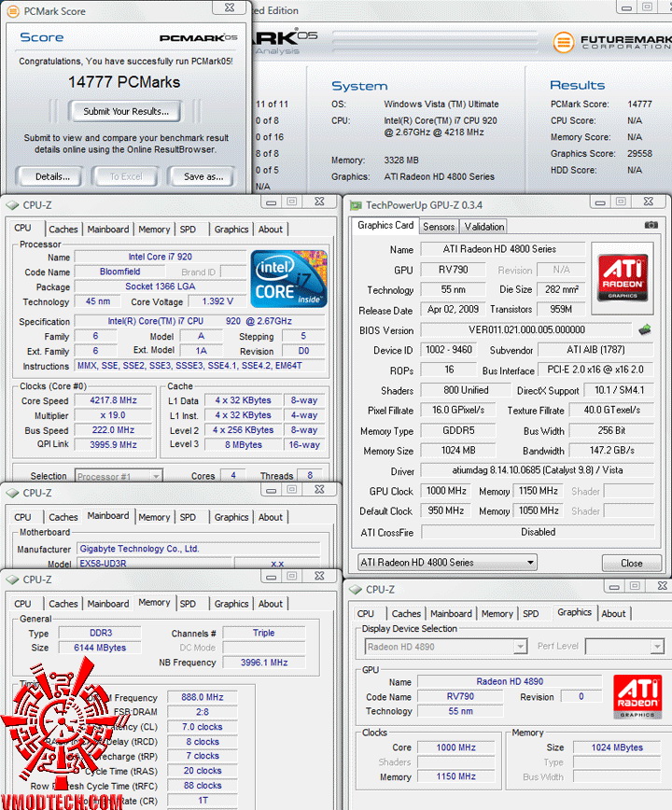Screen dimensions: 672x810
Task: Click the ATI Radeon logo in GPU-Z
Action: (623, 278)
